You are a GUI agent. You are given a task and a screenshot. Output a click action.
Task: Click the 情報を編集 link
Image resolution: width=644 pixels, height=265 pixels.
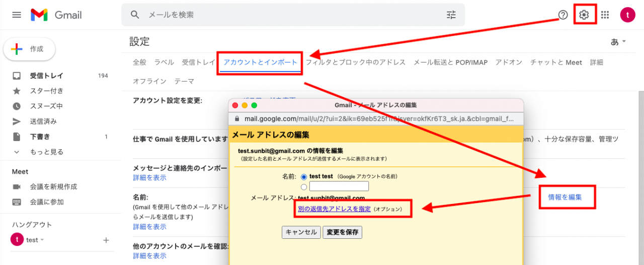565,197
